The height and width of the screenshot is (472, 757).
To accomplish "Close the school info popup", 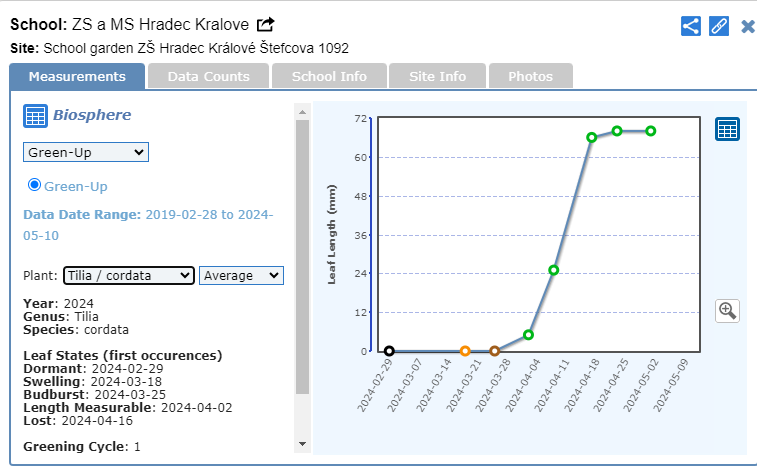I will pyautogui.click(x=747, y=26).
